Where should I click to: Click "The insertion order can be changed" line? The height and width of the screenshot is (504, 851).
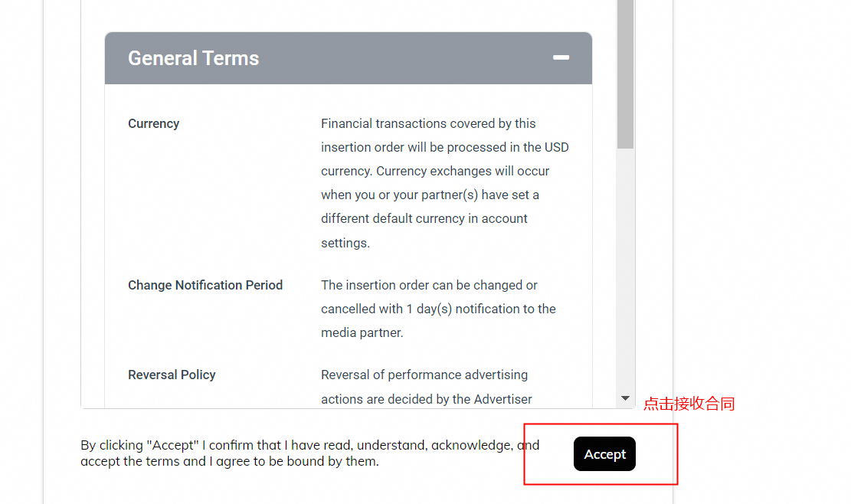(429, 285)
